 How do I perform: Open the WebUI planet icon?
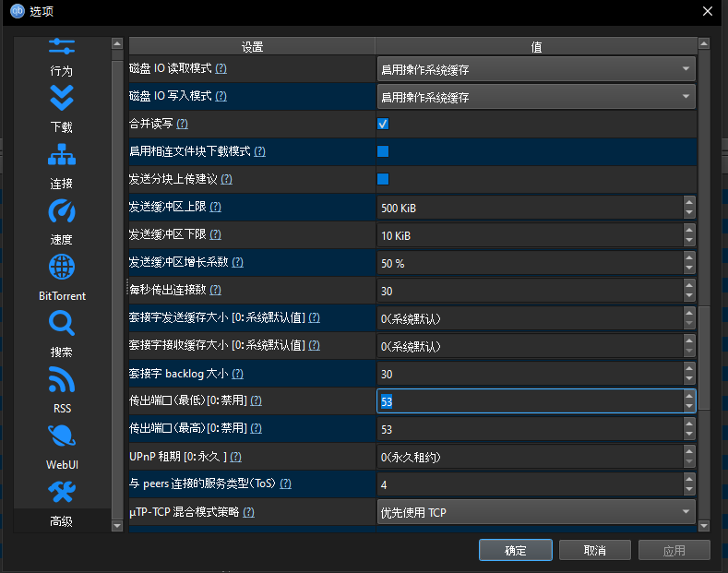tap(61, 436)
